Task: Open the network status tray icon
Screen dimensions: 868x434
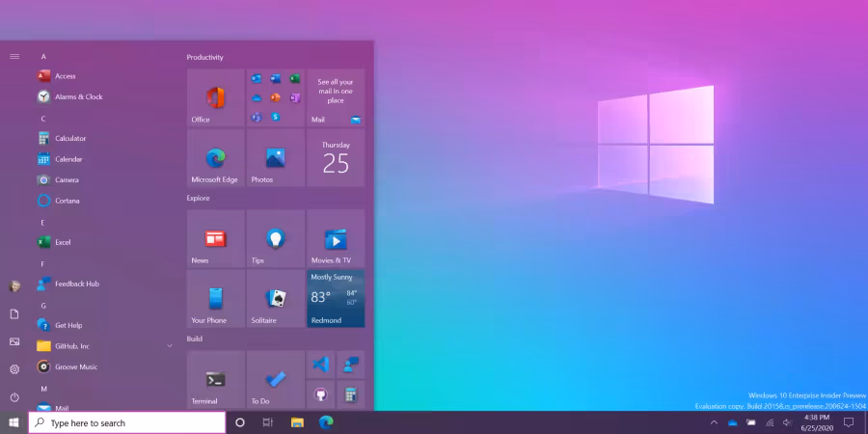Action: pyautogui.click(x=770, y=423)
